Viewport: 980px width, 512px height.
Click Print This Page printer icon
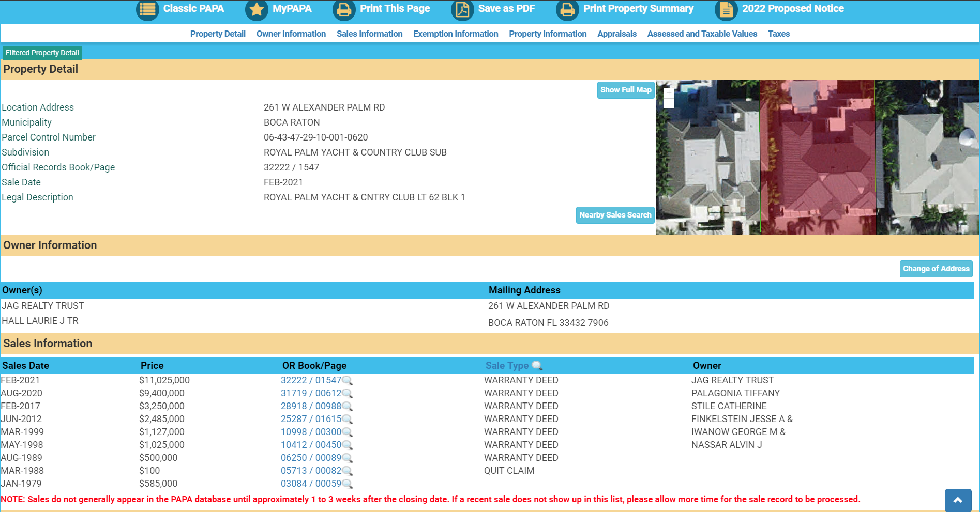(x=344, y=9)
